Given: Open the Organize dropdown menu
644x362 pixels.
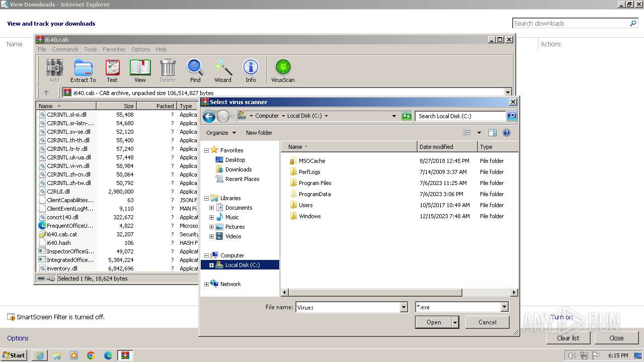Looking at the screenshot, I should [x=221, y=133].
